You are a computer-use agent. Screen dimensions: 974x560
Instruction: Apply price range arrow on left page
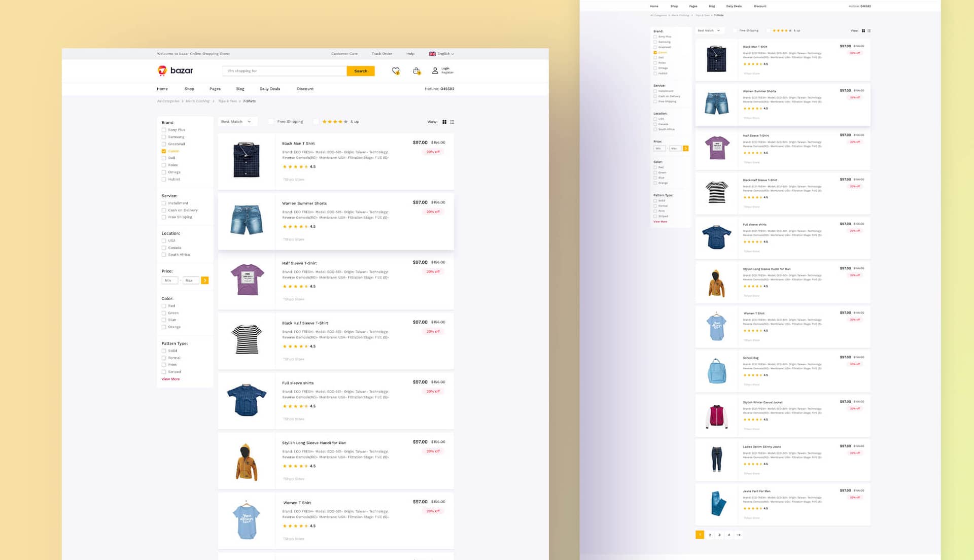click(205, 281)
